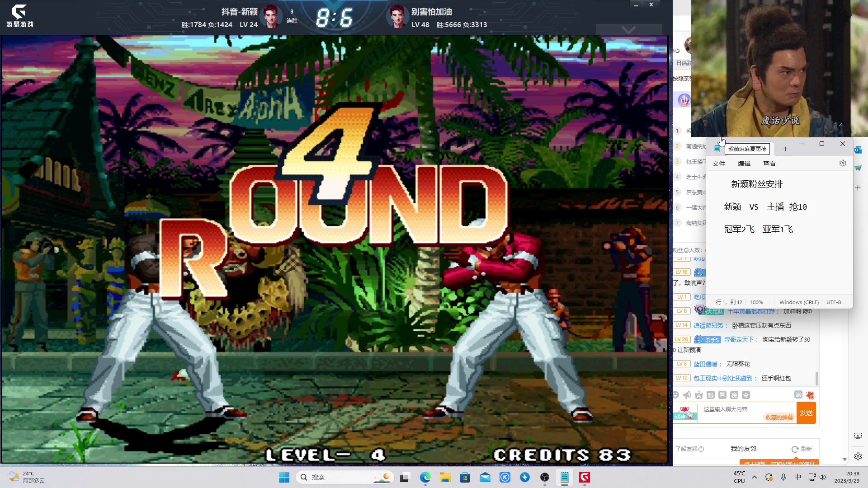Click the down arrow of the right panel scrollbar

(844, 459)
